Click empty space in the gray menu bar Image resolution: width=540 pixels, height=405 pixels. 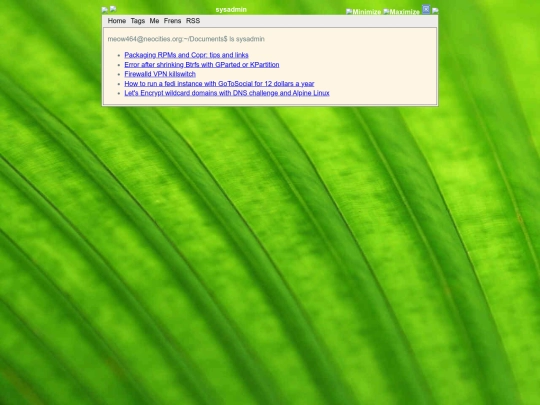310,21
